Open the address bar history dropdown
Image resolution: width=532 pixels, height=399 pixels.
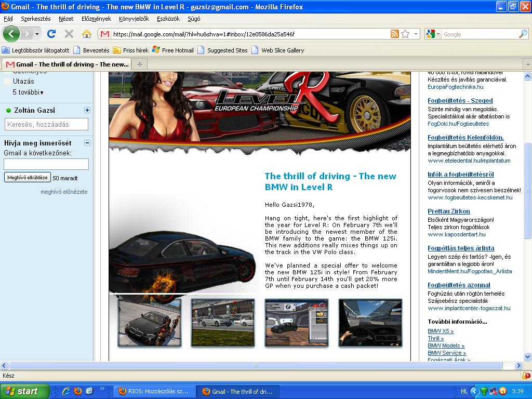416,34
